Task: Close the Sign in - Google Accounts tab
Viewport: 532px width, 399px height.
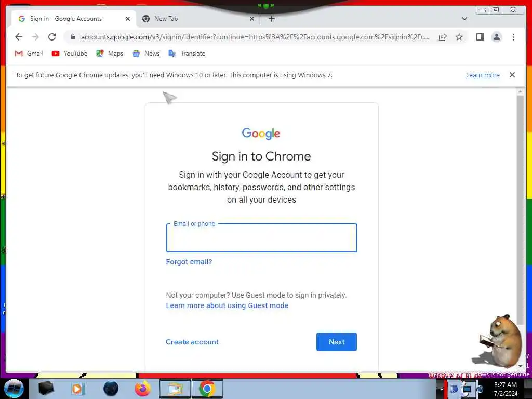Action: tap(128, 19)
